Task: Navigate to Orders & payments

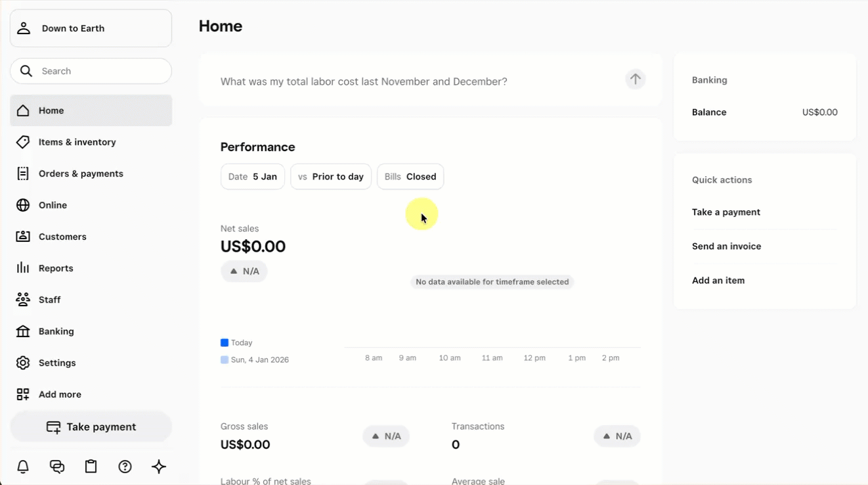Action: click(81, 173)
